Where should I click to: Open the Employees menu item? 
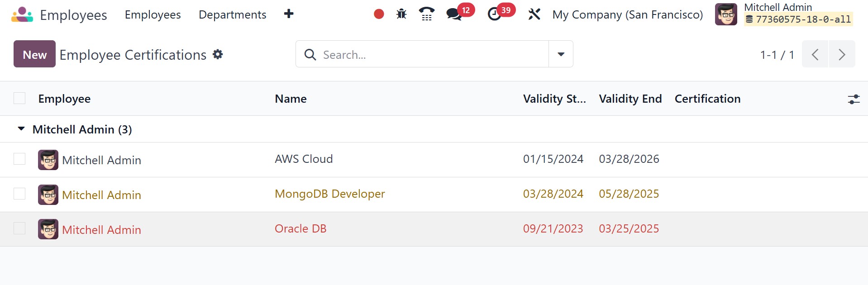[x=153, y=14]
